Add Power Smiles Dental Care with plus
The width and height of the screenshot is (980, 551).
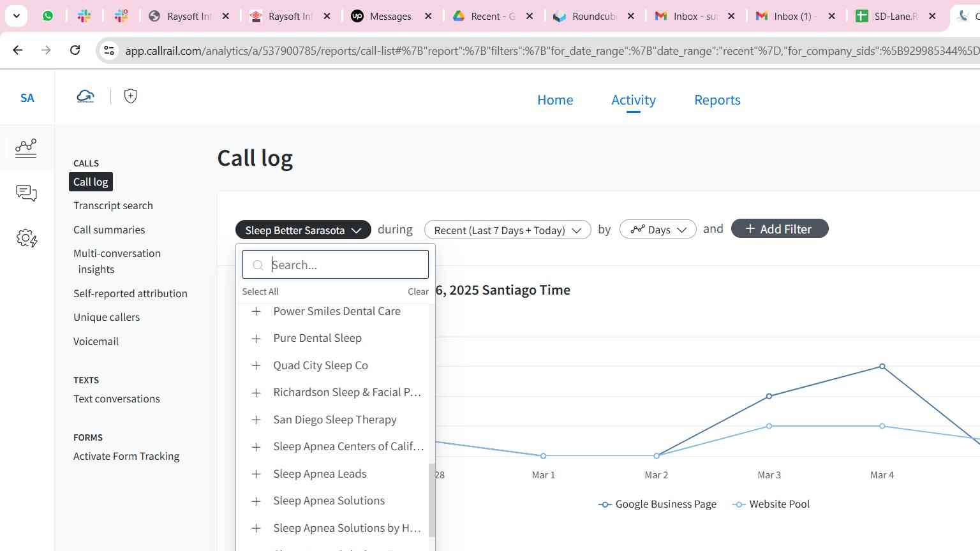[256, 311]
